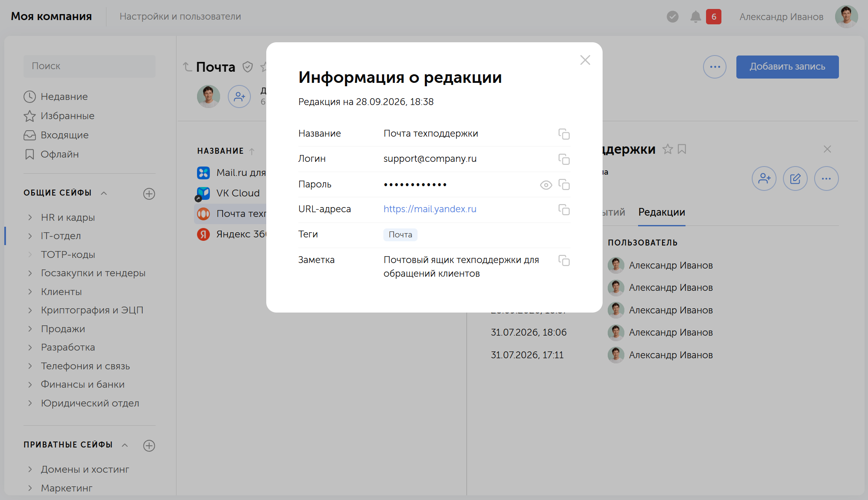Open the red notification counter badge
Viewport: 868px width, 500px height.
tap(714, 17)
